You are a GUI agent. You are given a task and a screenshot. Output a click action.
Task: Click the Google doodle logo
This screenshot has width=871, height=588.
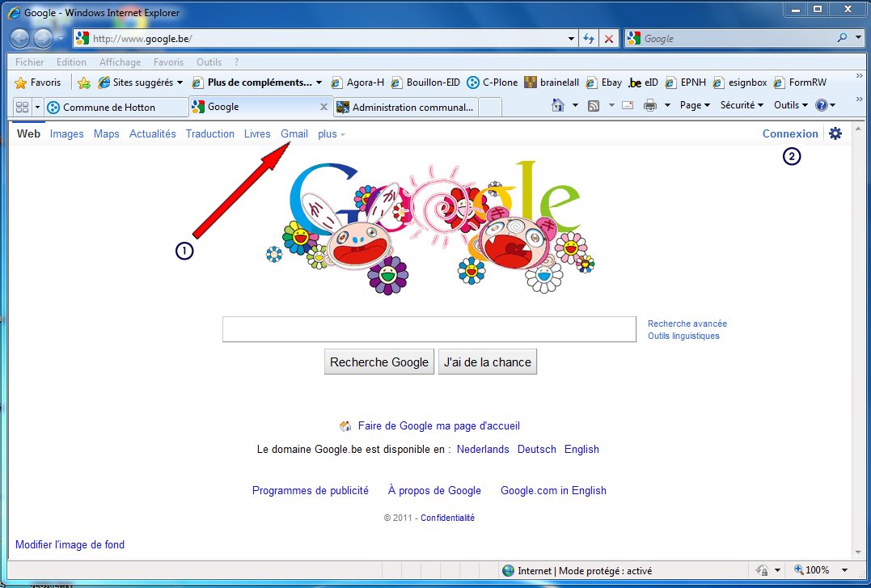click(430, 228)
